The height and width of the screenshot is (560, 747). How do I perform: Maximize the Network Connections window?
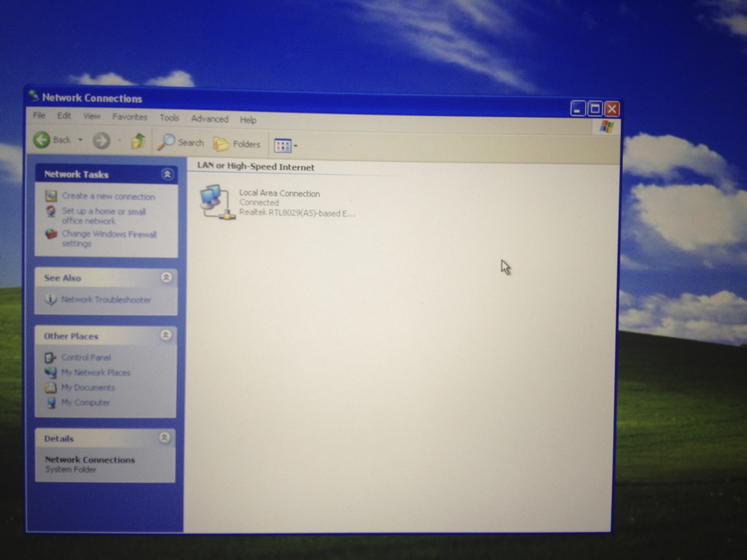[595, 108]
